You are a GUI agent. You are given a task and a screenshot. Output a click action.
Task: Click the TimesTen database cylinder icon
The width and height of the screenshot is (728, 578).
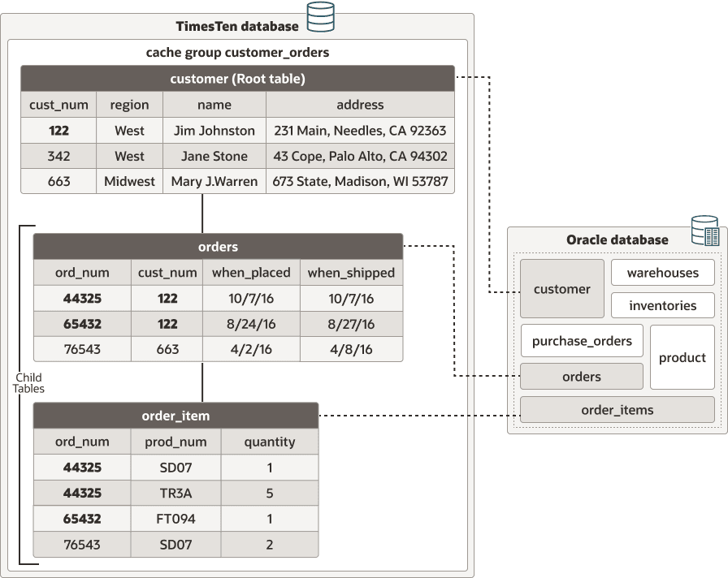click(321, 17)
